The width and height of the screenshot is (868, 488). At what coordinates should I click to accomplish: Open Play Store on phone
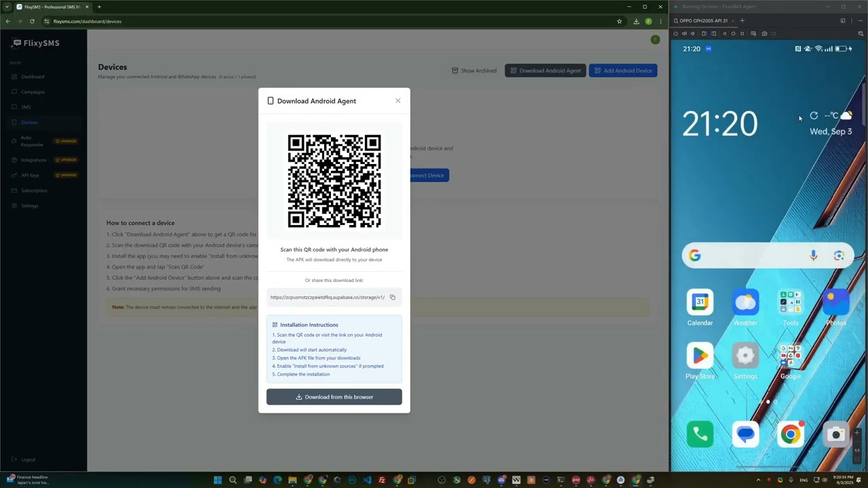pyautogui.click(x=700, y=361)
